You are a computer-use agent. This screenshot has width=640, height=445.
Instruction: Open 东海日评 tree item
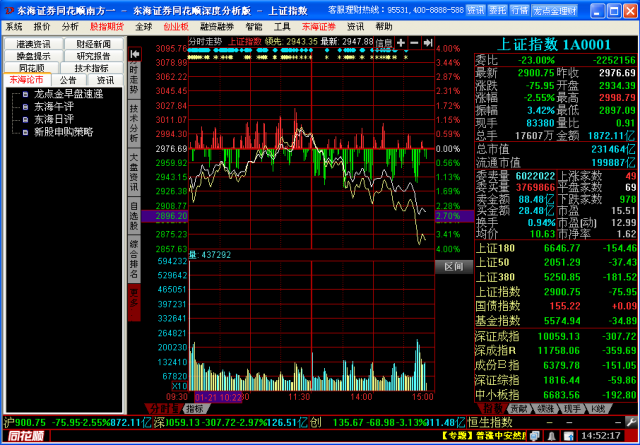click(x=54, y=120)
